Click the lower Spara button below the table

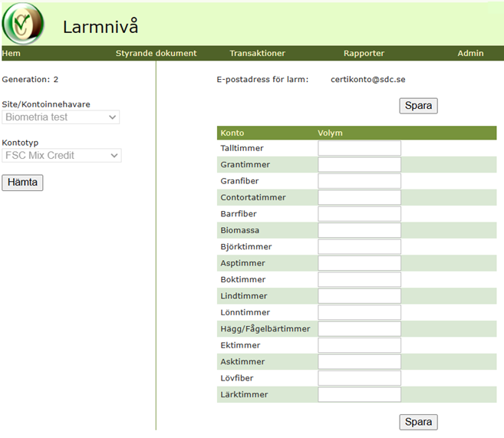[419, 422]
